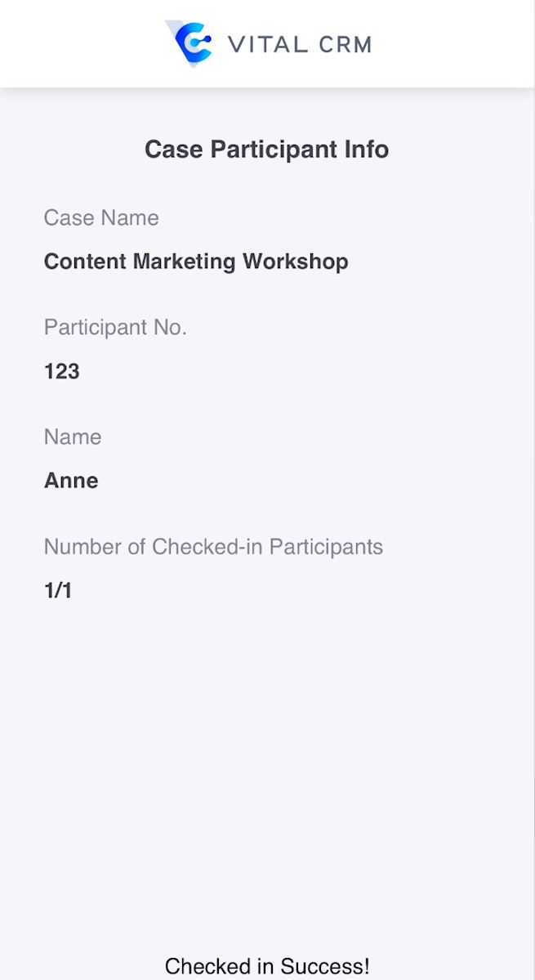Viewport: 535px width, 980px height.
Task: Click the Name field label
Action: click(73, 437)
